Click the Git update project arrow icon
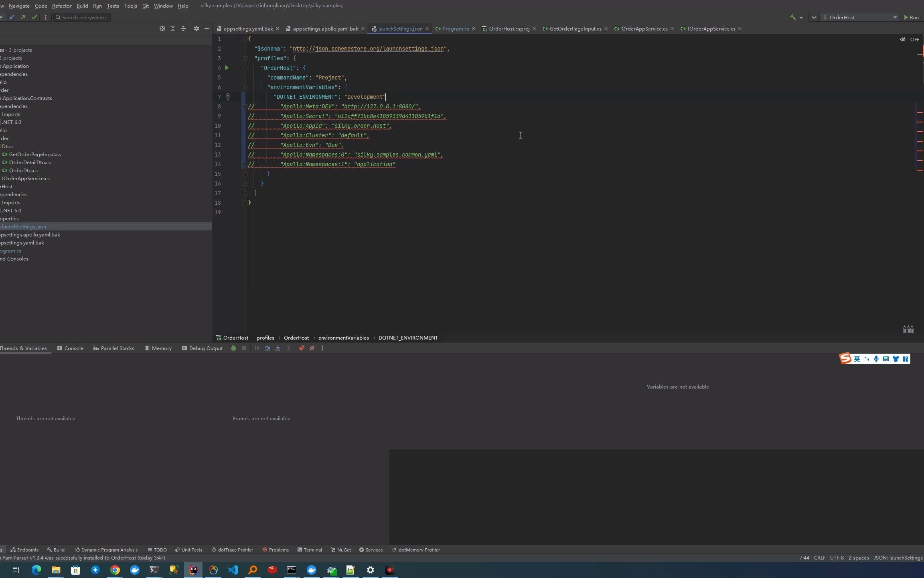This screenshot has height=578, width=924. point(12,17)
